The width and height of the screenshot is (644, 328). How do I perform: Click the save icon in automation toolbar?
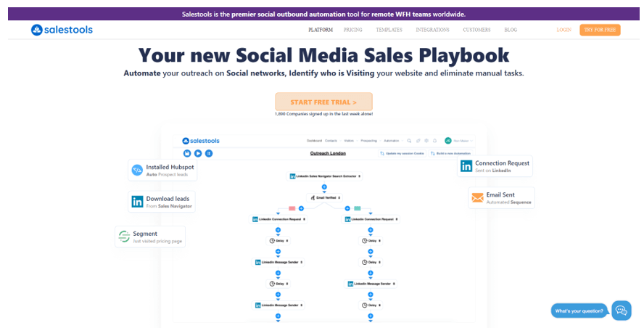click(x=187, y=153)
